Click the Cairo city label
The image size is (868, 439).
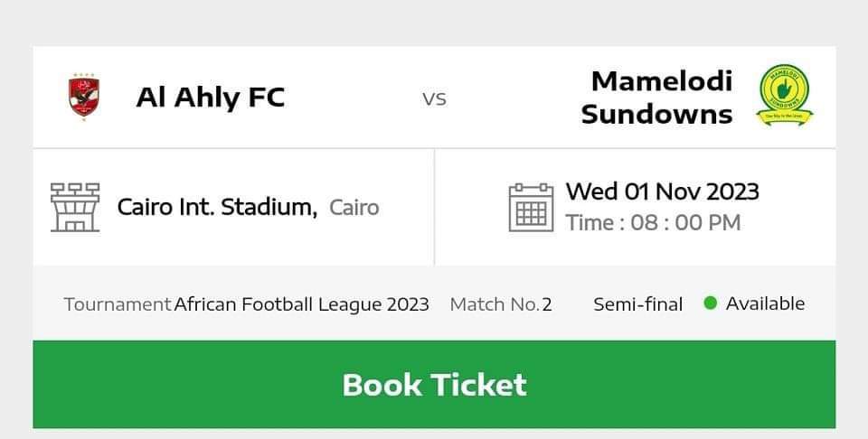(x=354, y=208)
